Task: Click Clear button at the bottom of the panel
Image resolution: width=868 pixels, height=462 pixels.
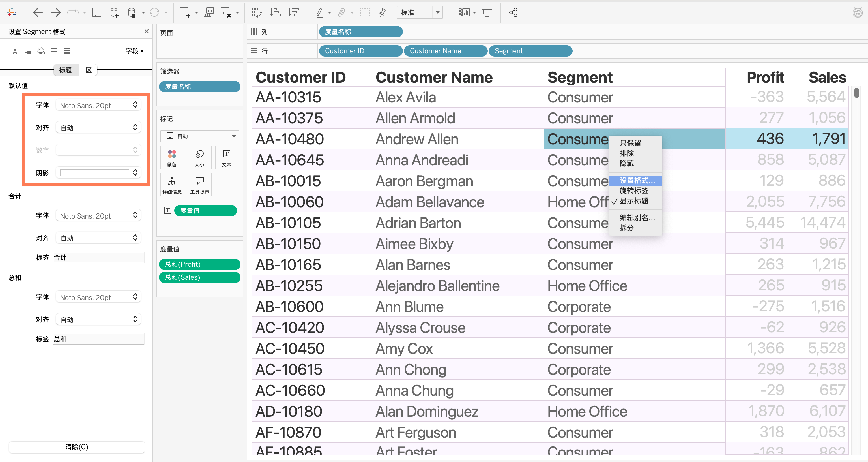Action: [77, 447]
